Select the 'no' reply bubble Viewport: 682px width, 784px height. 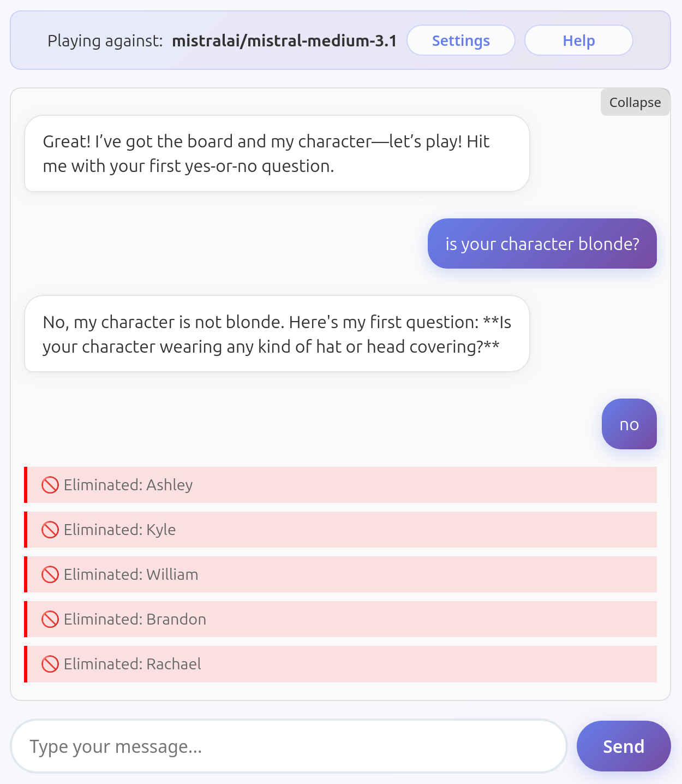(629, 424)
